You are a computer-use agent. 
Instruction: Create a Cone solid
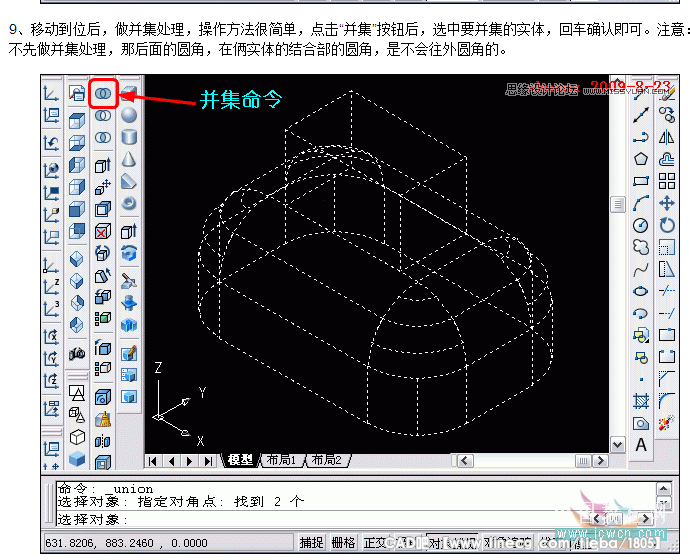point(129,159)
